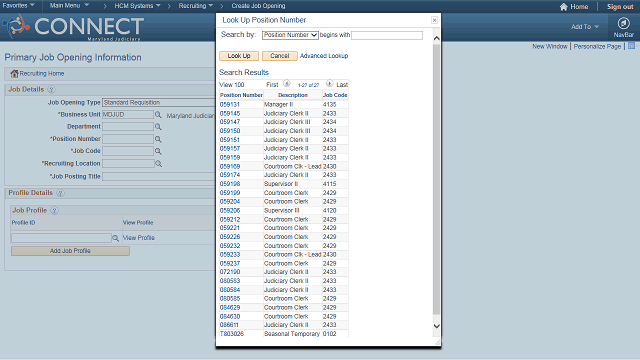Click the Home house icon
This screenshot has width=640, height=360.
tap(564, 7)
